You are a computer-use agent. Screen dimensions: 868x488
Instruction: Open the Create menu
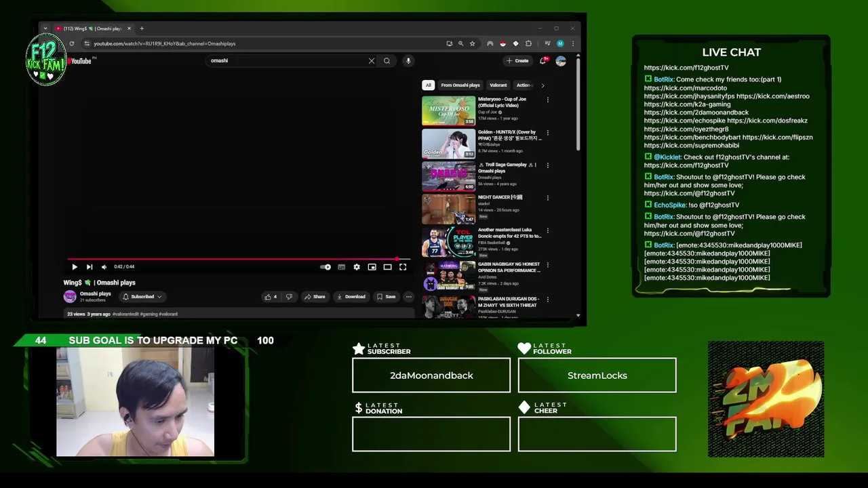pyautogui.click(x=517, y=61)
